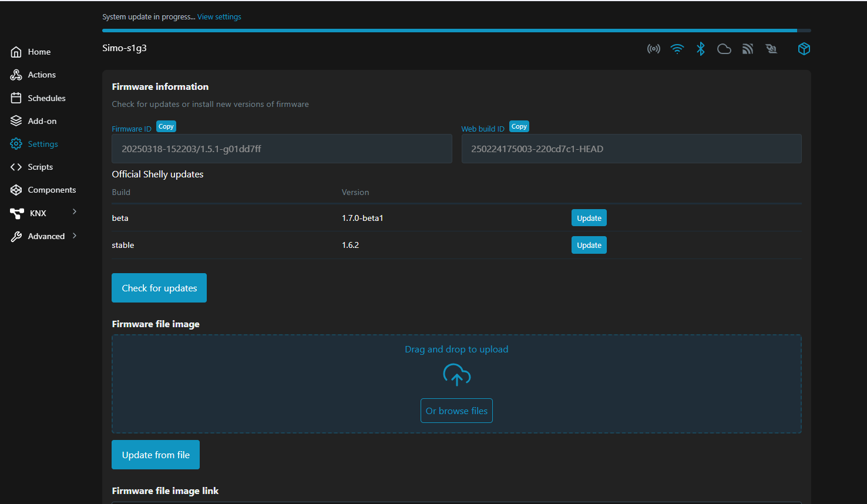Click the blue package box icon

804,49
